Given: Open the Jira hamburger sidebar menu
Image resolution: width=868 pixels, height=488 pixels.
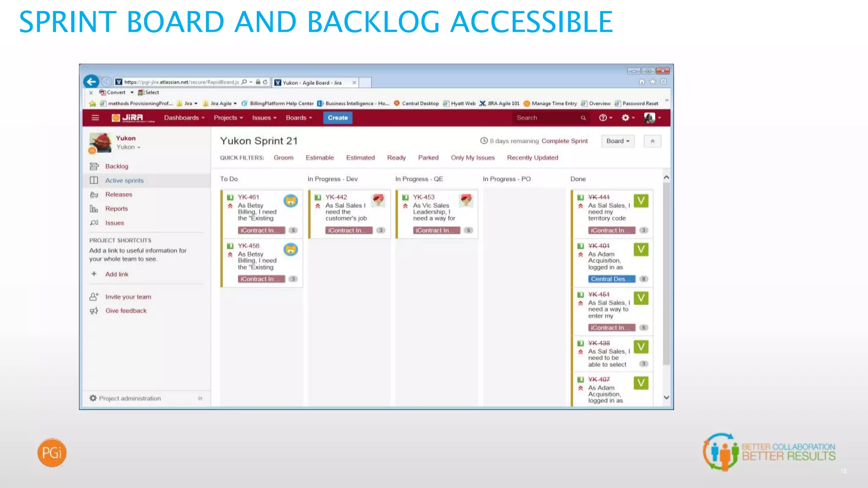Looking at the screenshot, I should 95,118.
